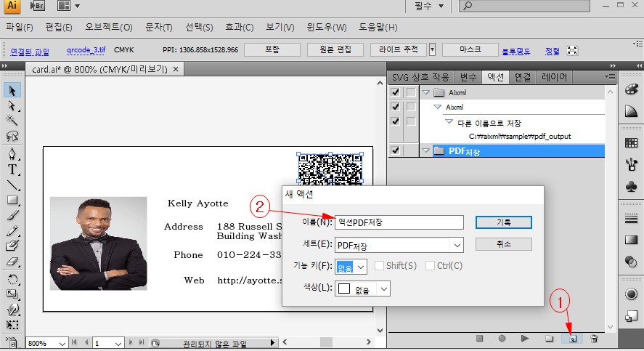The width and height of the screenshot is (644, 351).
Task: Click the 기록 button in dialog
Action: [503, 222]
